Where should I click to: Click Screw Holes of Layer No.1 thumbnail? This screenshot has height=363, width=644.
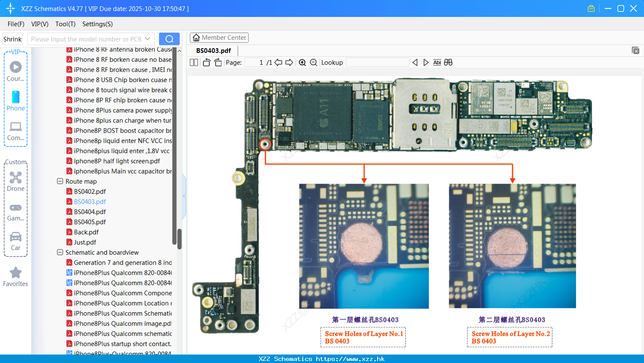tap(364, 246)
